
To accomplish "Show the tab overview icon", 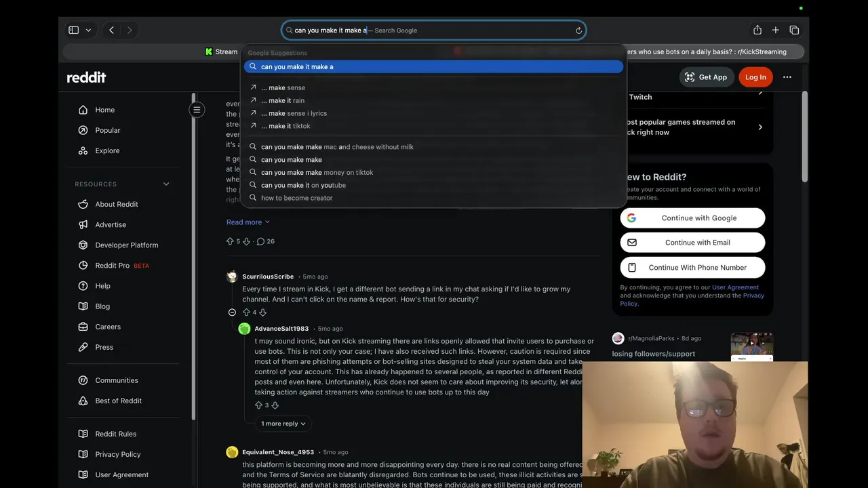I will (794, 30).
